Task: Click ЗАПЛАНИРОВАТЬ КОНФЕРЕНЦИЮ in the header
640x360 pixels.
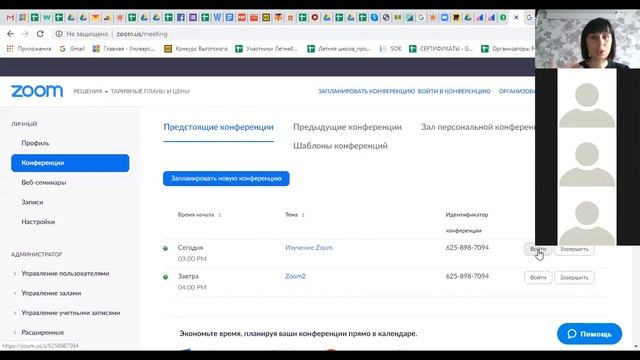Action: click(x=367, y=91)
